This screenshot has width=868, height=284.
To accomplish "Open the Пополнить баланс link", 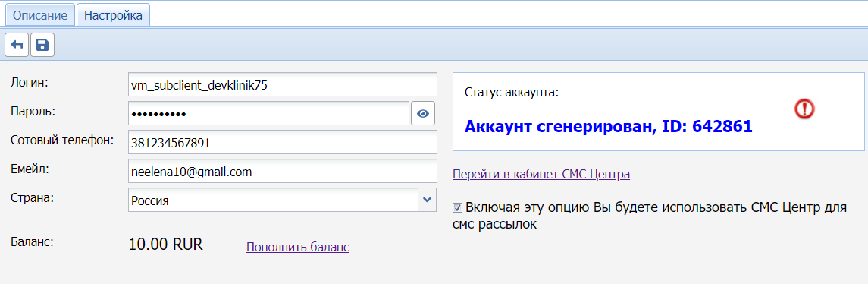I will (298, 247).
